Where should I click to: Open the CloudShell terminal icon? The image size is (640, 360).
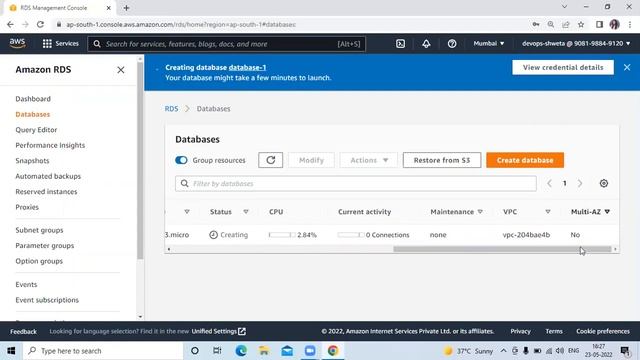point(400,44)
